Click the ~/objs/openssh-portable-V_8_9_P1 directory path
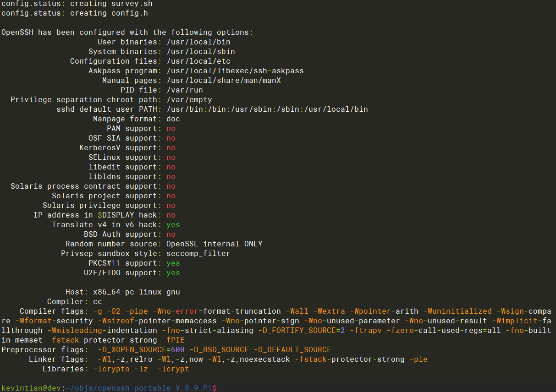Image resolution: width=556 pixels, height=392 pixels. pos(138,388)
